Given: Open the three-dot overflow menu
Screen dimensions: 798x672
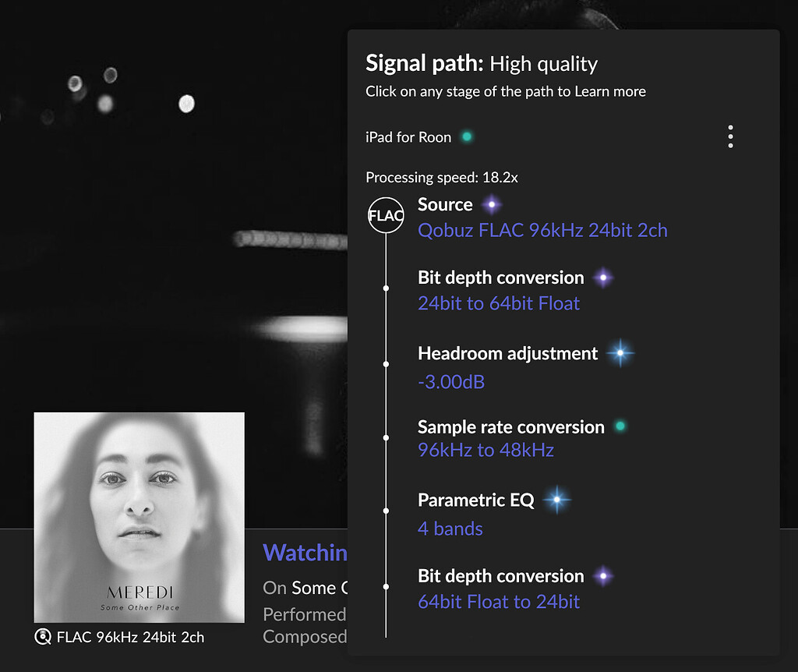Looking at the screenshot, I should 730,136.
